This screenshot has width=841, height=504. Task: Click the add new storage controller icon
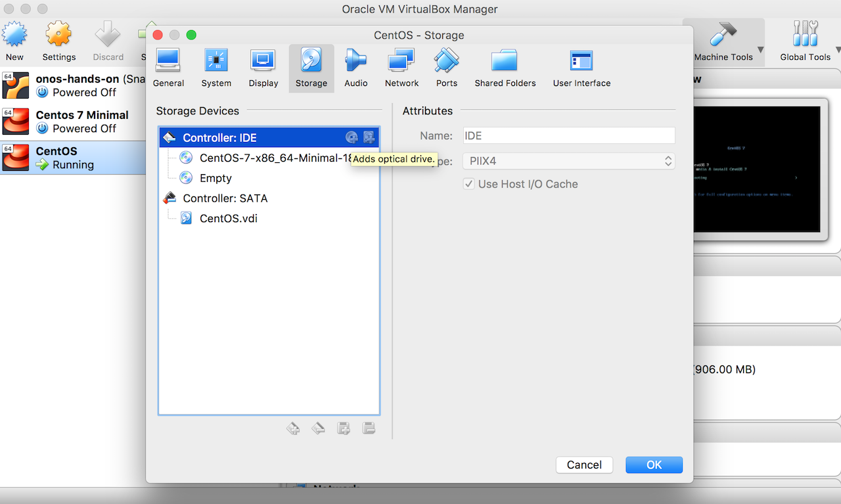coord(293,428)
